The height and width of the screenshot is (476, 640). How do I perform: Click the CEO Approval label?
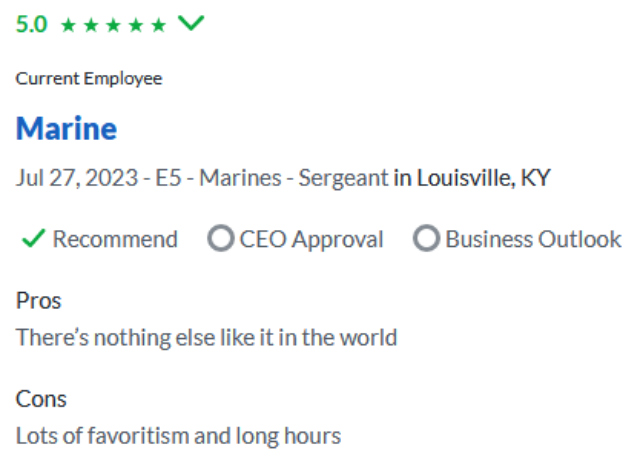click(x=311, y=239)
